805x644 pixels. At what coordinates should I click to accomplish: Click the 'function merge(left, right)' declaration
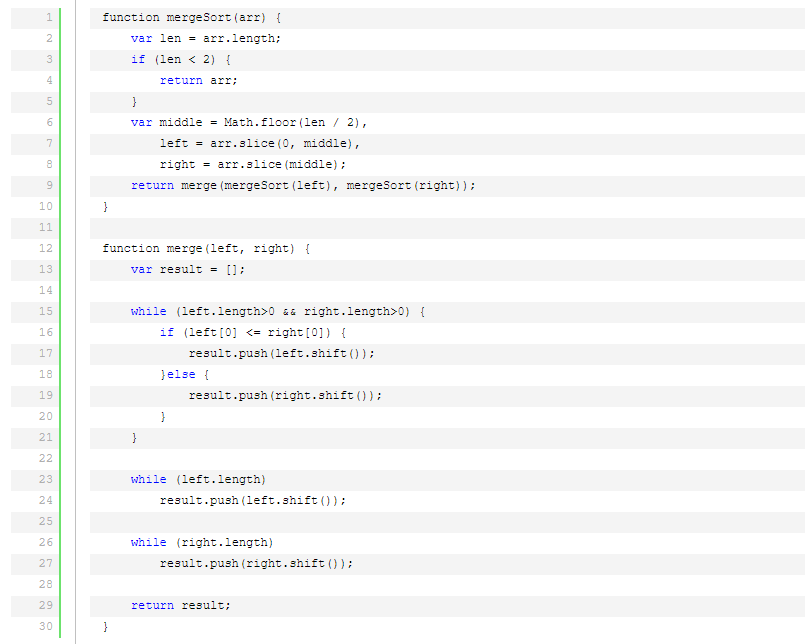click(206, 248)
